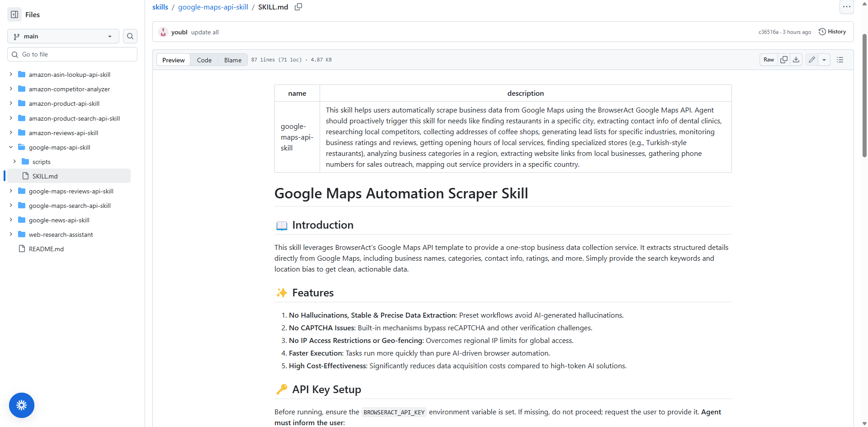Click youbl's avatar
The height and width of the screenshot is (427, 868).
coord(163,32)
